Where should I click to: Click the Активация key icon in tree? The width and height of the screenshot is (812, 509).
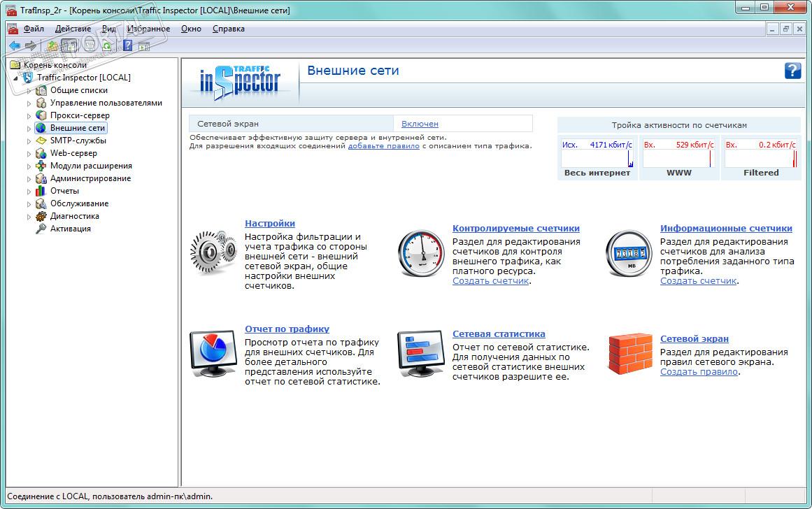[41, 229]
